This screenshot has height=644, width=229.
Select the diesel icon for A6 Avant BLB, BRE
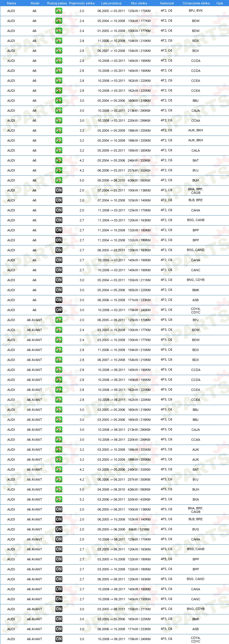coord(59,519)
